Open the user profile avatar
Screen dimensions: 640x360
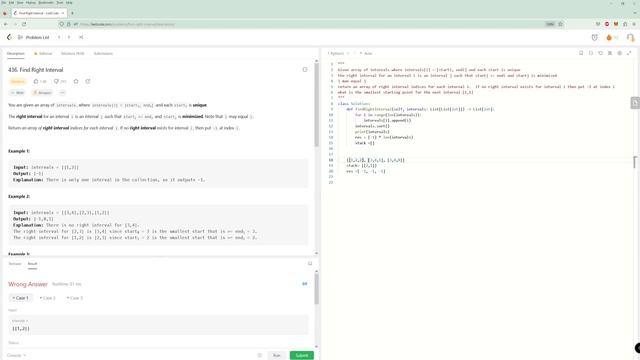pos(631,38)
